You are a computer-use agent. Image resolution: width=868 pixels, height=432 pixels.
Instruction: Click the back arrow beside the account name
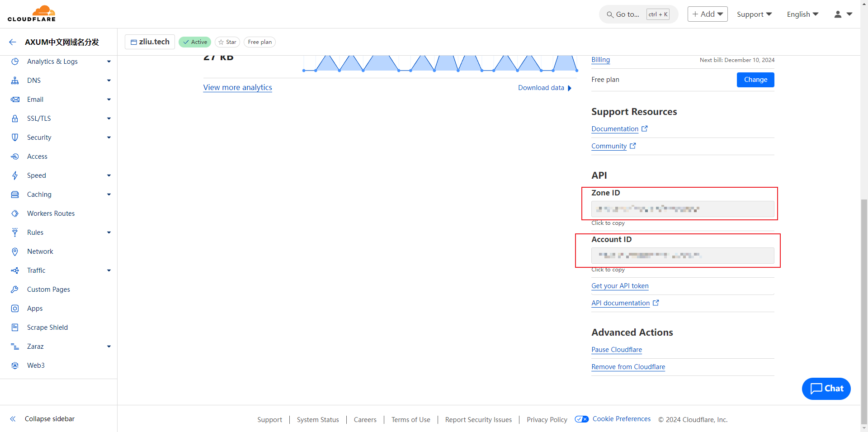(x=13, y=42)
